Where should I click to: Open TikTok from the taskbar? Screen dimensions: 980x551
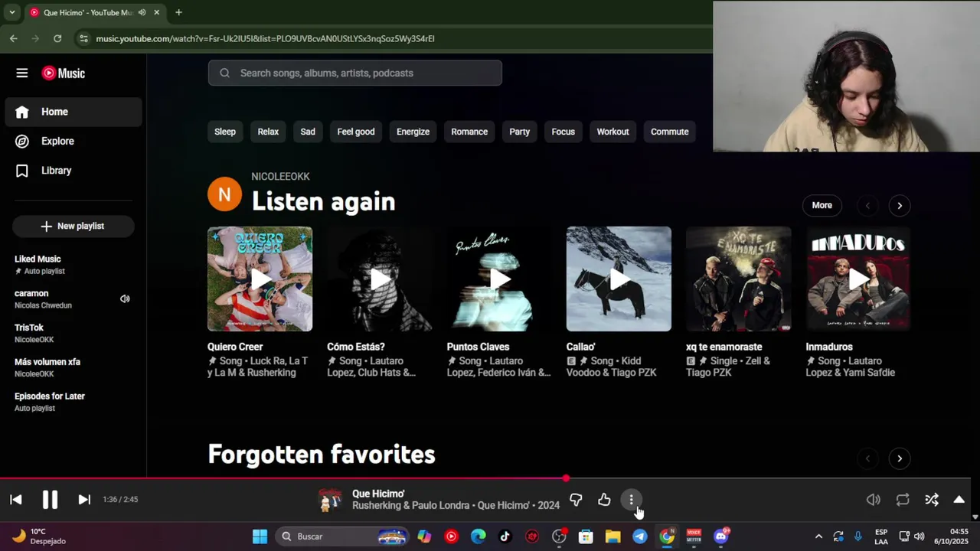(505, 536)
